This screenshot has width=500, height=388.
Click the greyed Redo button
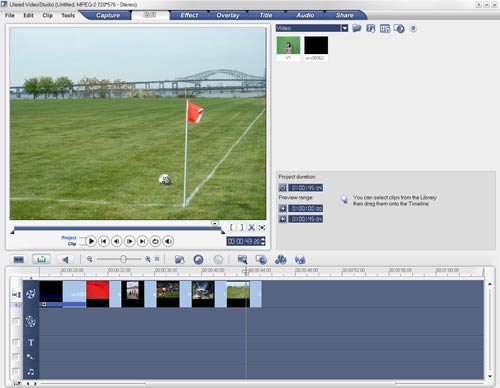coord(218,260)
